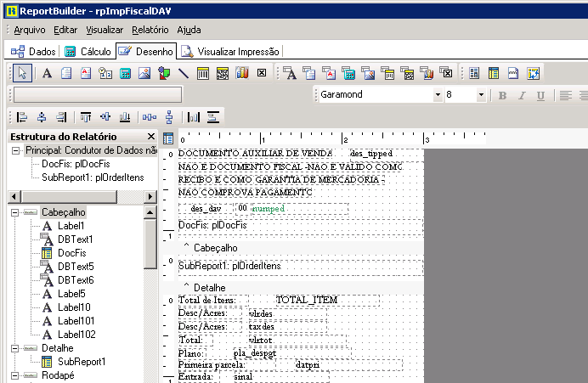Collapse the Detalhe band node
The image size is (588, 383).
(x=14, y=348)
